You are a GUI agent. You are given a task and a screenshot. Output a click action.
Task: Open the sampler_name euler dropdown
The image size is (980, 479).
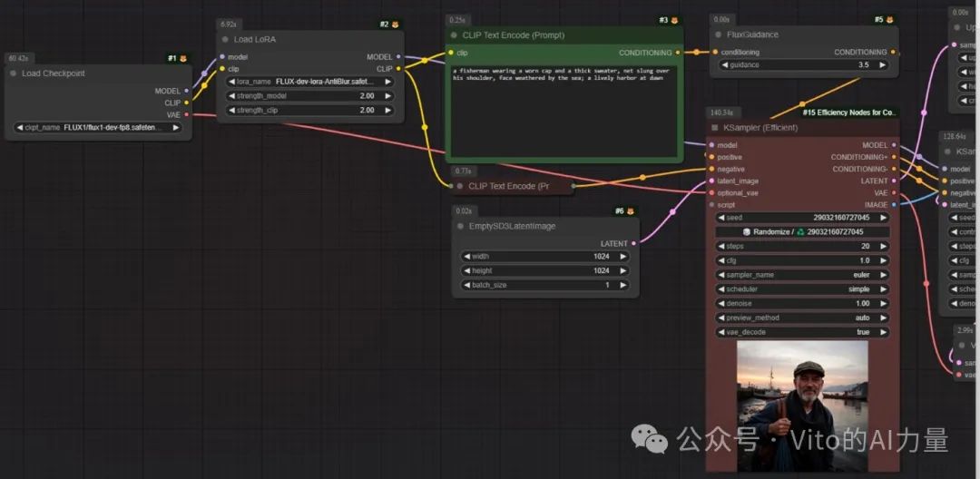point(802,275)
